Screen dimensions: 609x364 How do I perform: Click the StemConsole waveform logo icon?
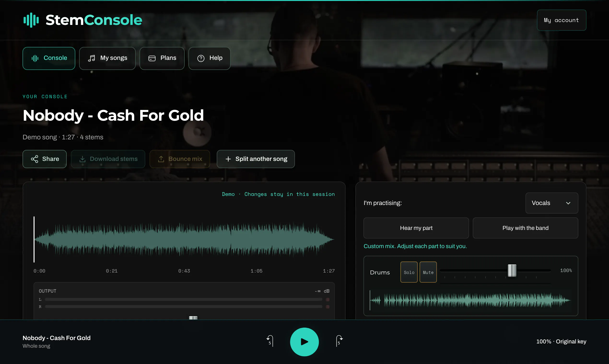tap(31, 20)
